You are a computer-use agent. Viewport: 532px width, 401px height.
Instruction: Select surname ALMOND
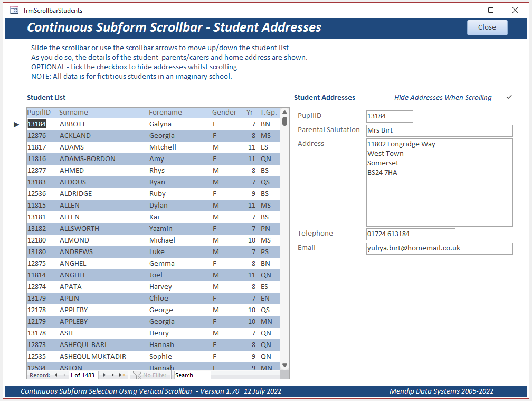point(74,240)
